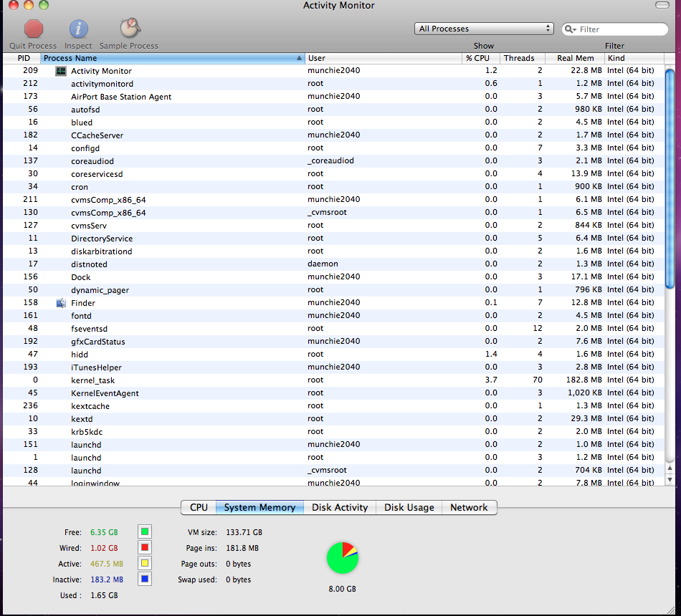
Task: Select the distnoted process row
Action: 333,264
